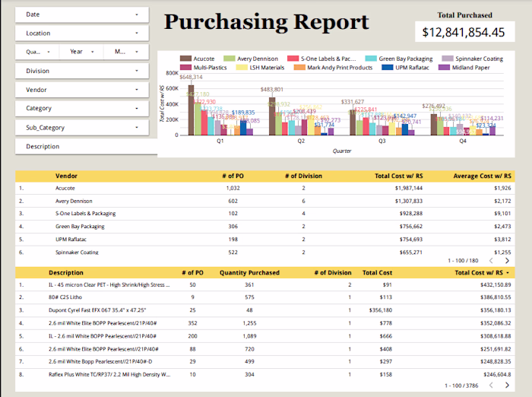Click the Acucote Q1 bar in chart
532x397 pixels.
[x=191, y=110]
